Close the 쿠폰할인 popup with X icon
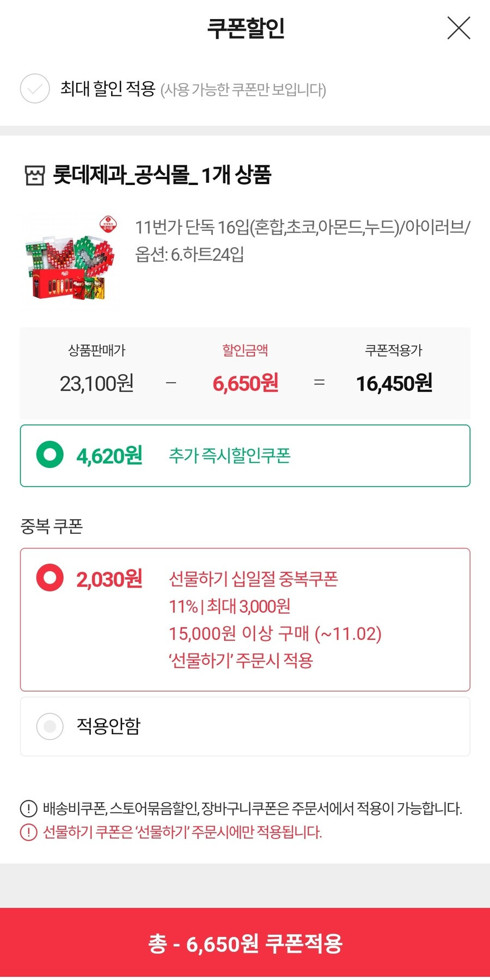Screen dimensions: 490x980 pos(458,28)
